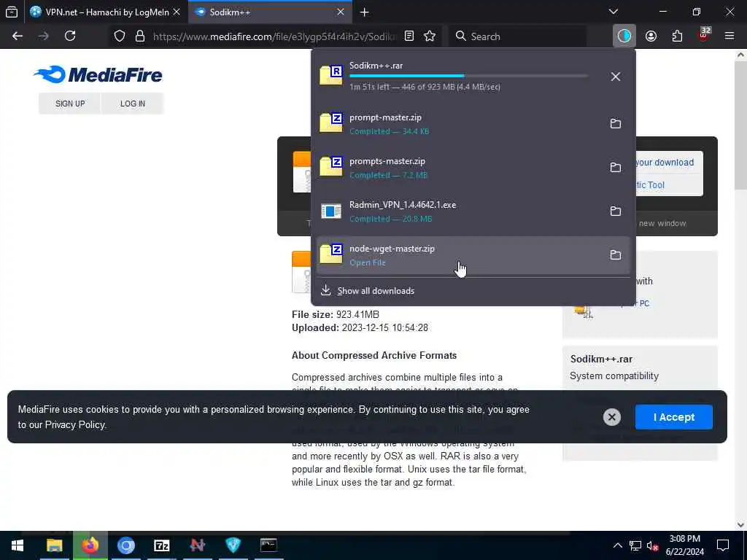747x560 pixels.
Task: Cancel the Sodikm++.rar download
Action: point(616,76)
